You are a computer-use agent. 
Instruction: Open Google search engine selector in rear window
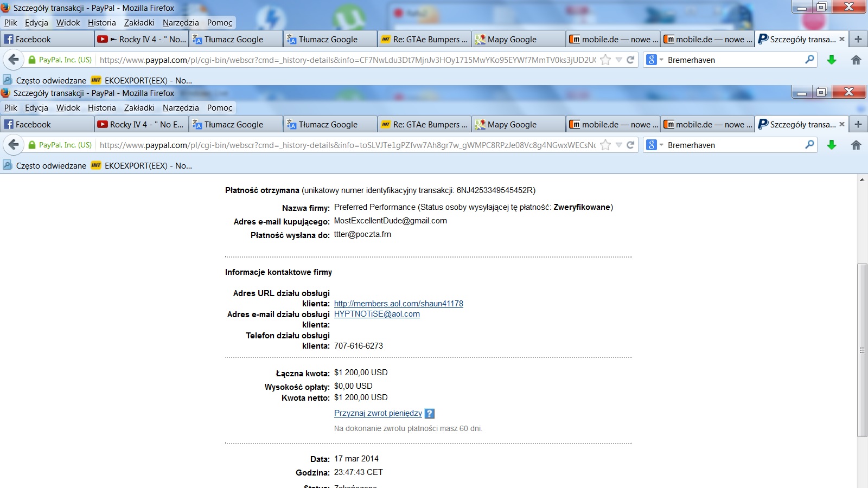point(655,60)
